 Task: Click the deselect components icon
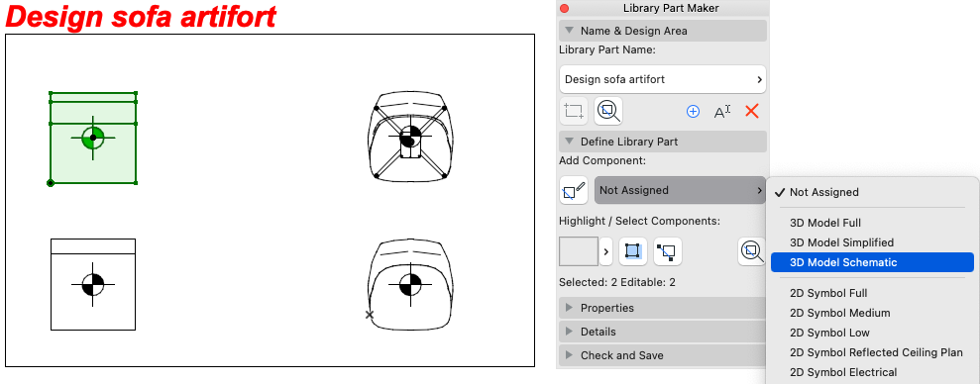[668, 251]
